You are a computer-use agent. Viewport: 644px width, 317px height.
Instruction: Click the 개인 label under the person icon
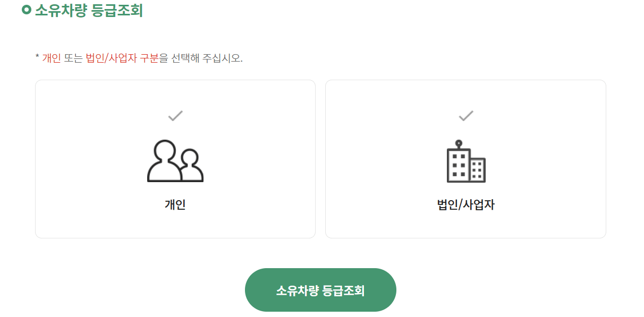[174, 203]
